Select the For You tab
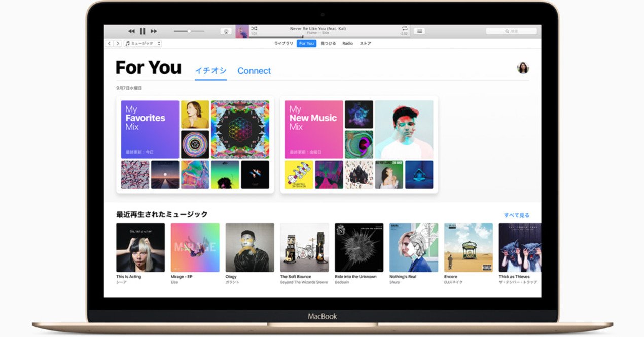 click(x=306, y=44)
